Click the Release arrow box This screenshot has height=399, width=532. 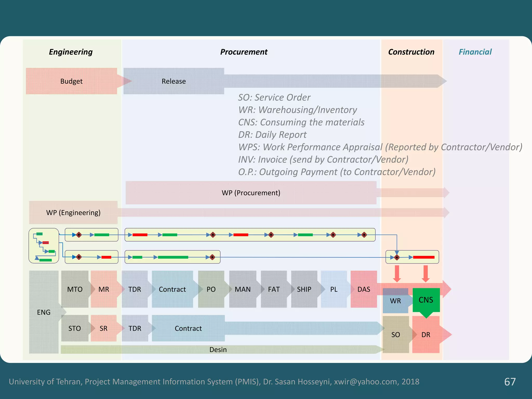[x=174, y=81]
